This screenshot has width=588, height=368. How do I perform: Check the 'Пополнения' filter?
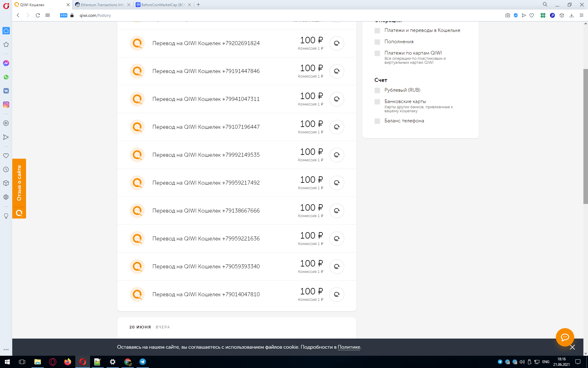377,42
